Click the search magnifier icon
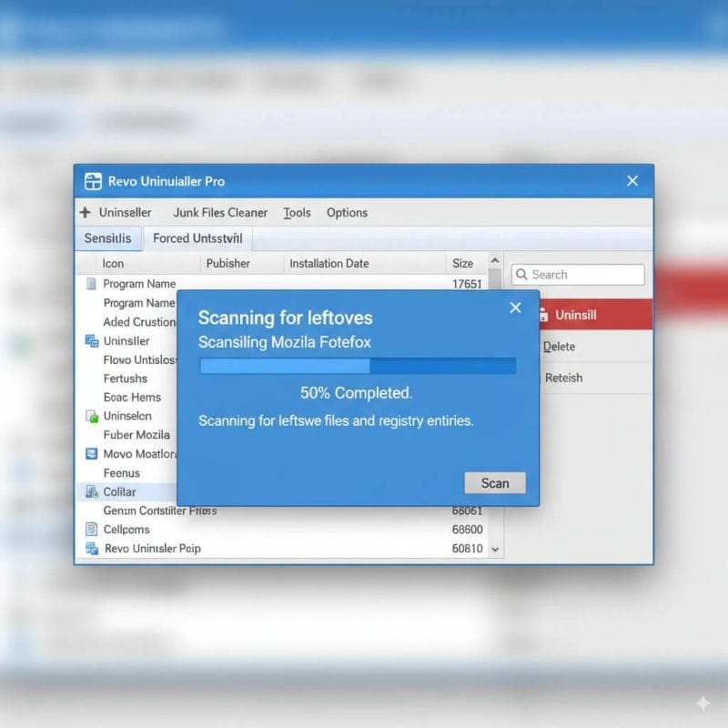This screenshot has width=728, height=728. click(x=521, y=274)
